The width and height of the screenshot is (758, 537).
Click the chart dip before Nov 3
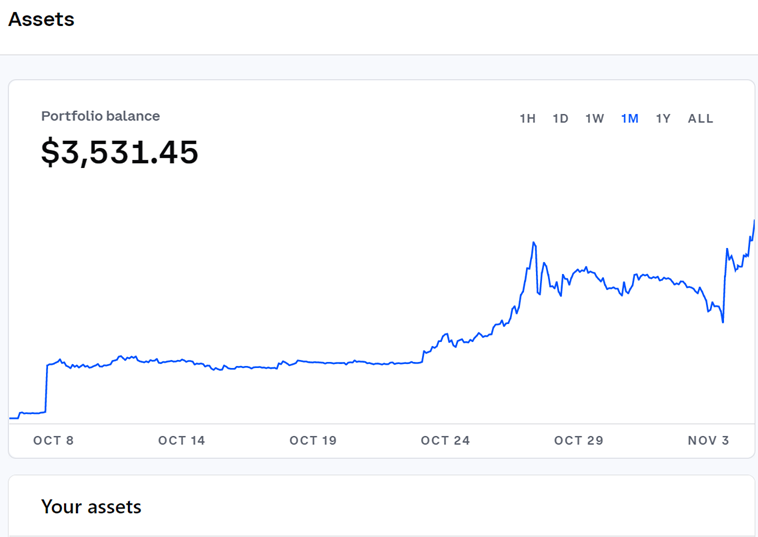click(723, 321)
